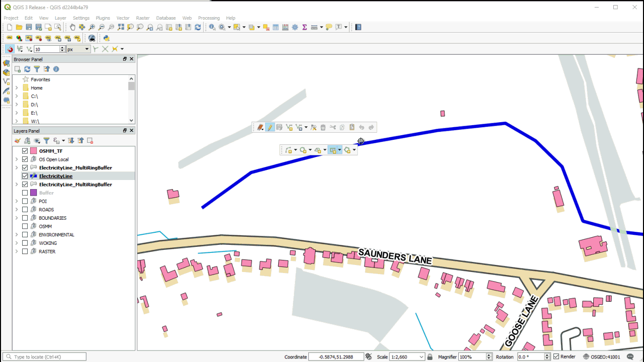Toggle the OSMM_TF layer checkbox

point(25,151)
